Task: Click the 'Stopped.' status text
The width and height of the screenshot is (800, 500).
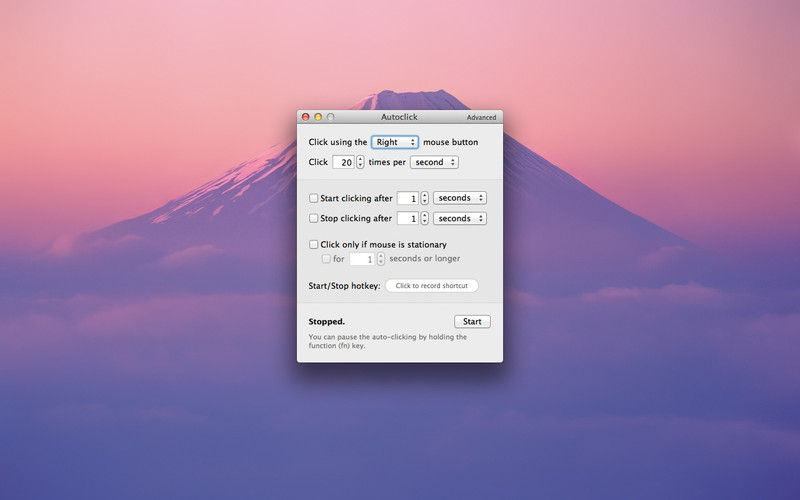Action: (x=327, y=321)
